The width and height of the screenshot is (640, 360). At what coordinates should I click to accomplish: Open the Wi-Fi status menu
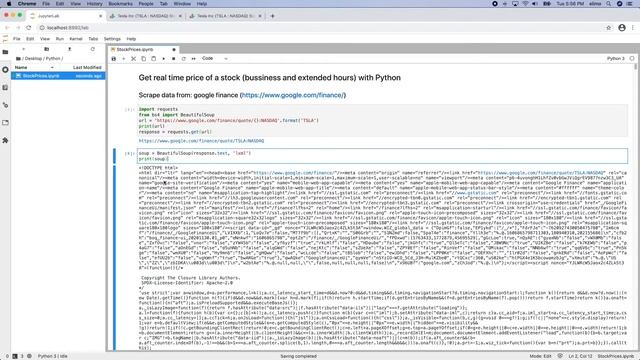[x=525, y=4]
